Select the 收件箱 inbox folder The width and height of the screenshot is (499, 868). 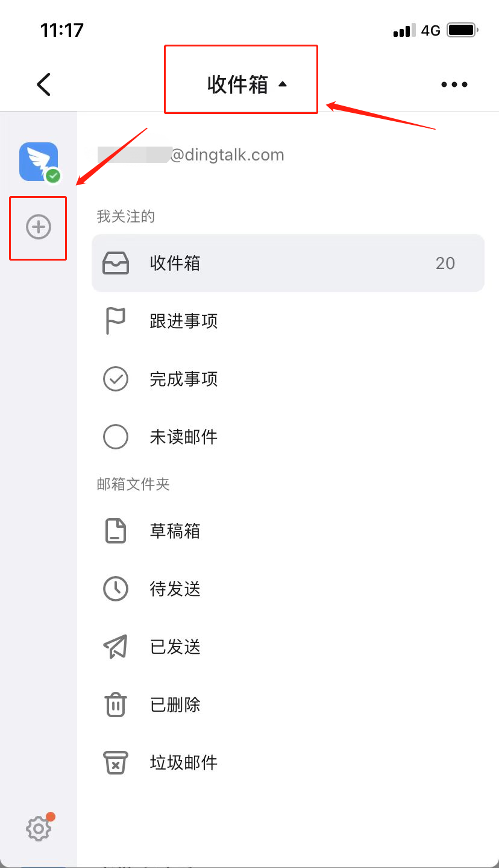tap(175, 263)
